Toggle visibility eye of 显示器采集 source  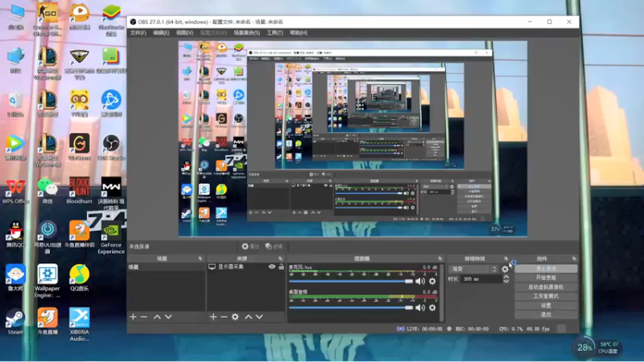click(272, 267)
